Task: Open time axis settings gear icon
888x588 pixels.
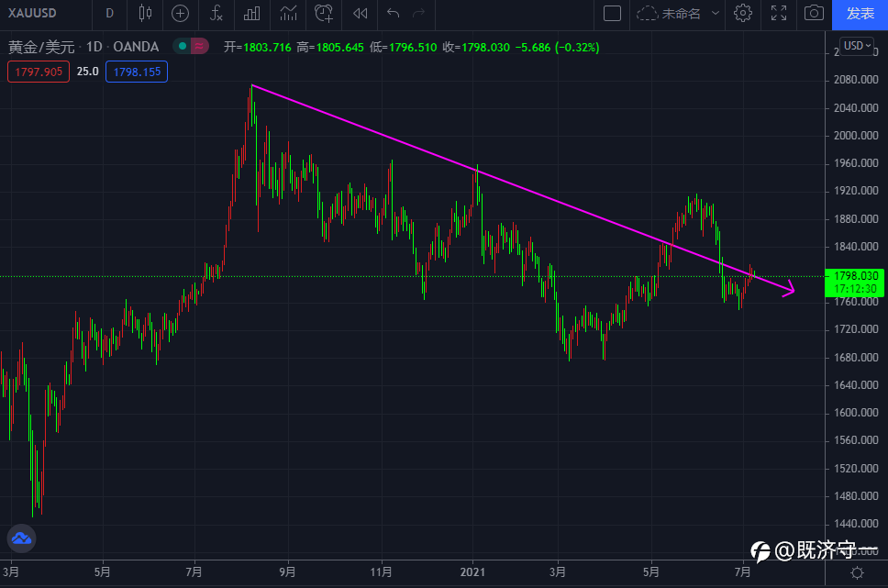Action: [x=857, y=572]
